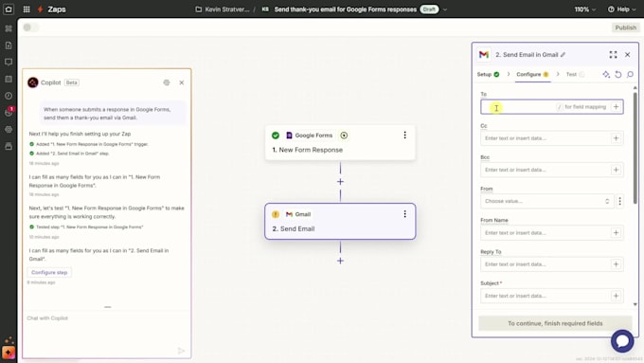Open Google Forms step three-dot menu

click(x=404, y=135)
